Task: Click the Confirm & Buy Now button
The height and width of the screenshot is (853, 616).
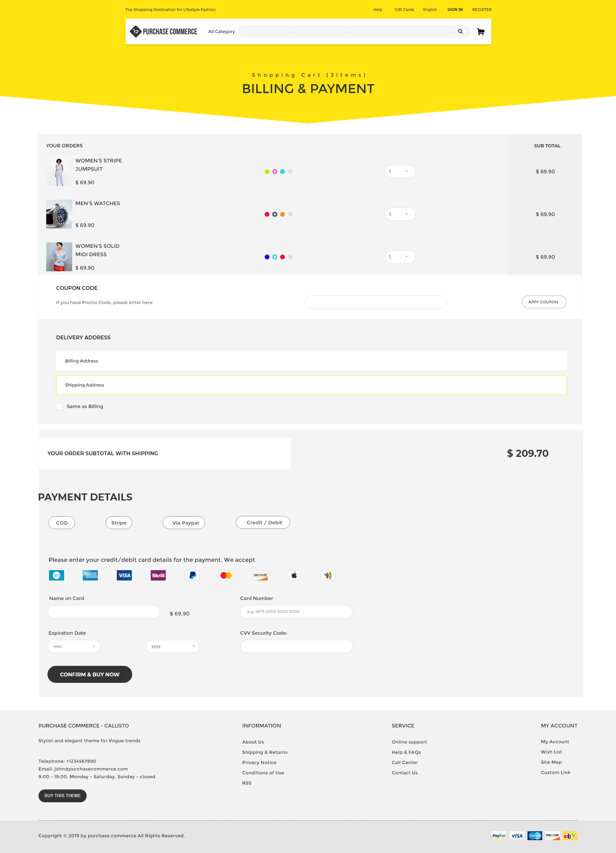Action: click(x=89, y=674)
